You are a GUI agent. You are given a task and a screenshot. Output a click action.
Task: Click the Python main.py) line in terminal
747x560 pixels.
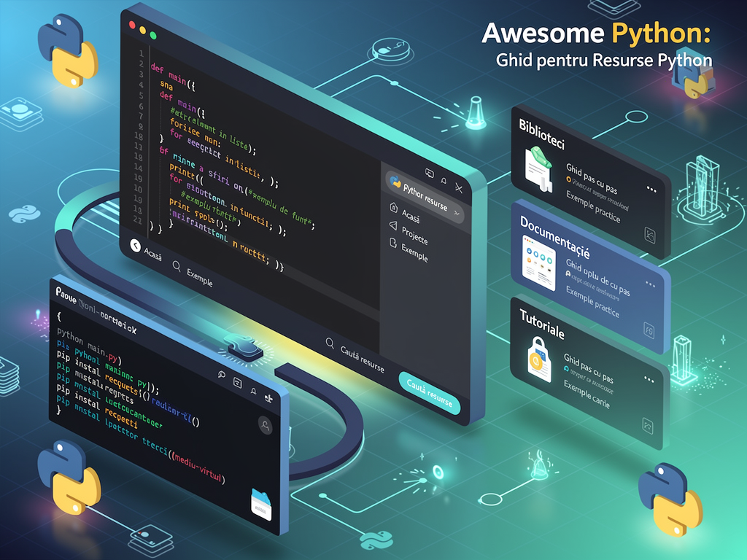[x=89, y=345]
